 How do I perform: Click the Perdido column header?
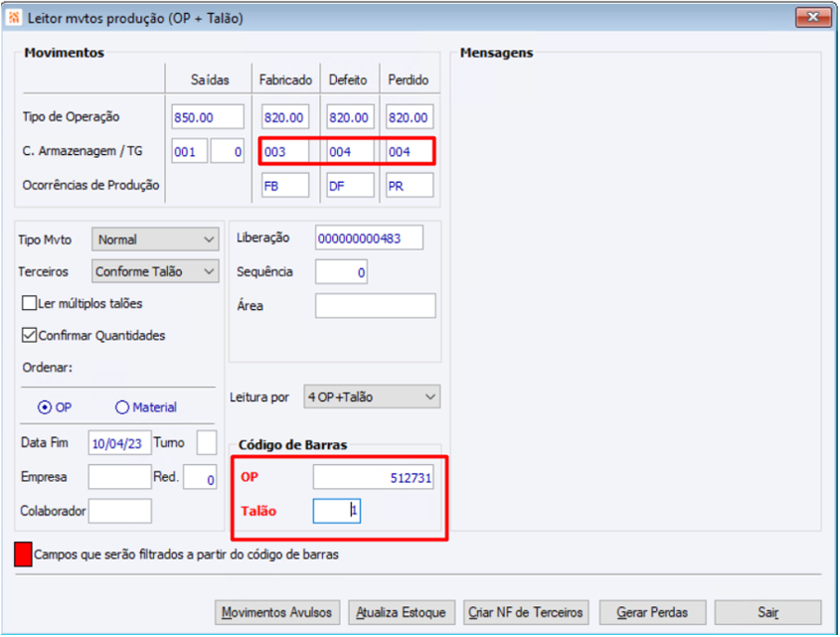pos(409,80)
